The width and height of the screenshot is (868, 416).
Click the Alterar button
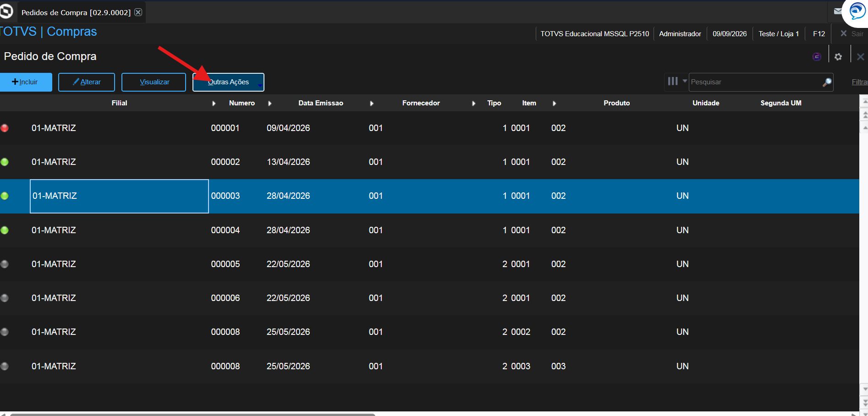click(x=87, y=82)
